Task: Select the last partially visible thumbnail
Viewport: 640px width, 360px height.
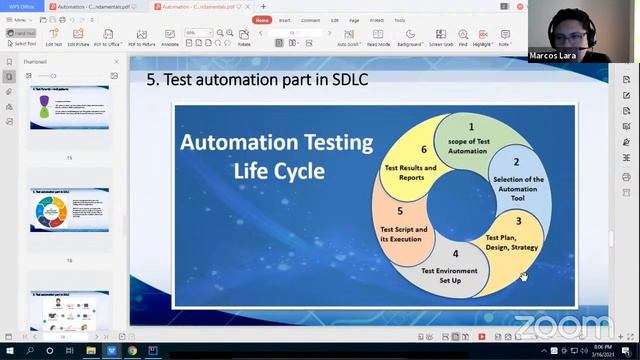Action: (x=69, y=311)
